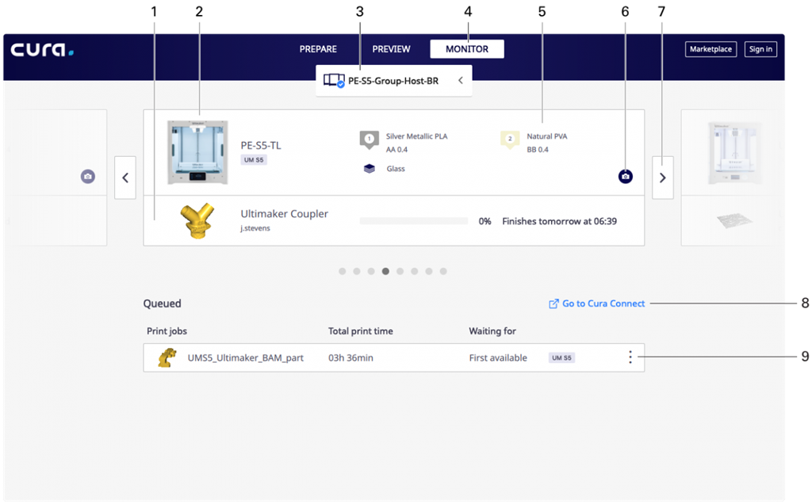The height and width of the screenshot is (504, 812).
Task: Click extruder 2 Natural PVA icon
Action: [x=509, y=140]
